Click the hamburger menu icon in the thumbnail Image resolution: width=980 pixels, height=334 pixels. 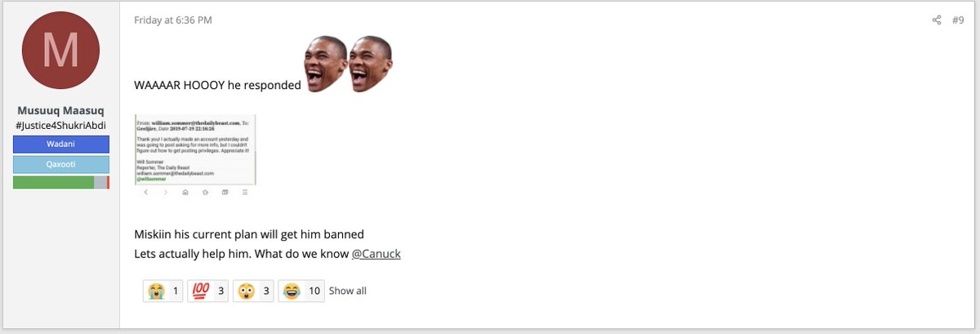tap(245, 192)
